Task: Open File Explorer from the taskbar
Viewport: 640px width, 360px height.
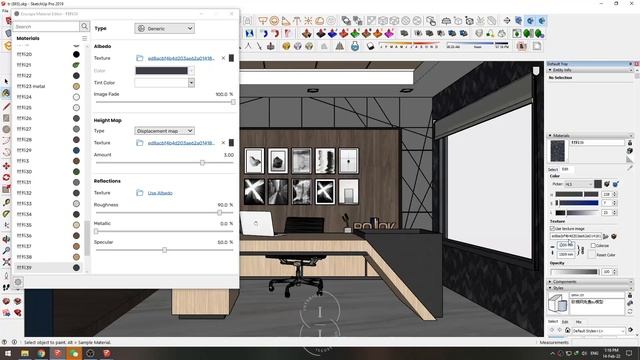Action: 25,353
